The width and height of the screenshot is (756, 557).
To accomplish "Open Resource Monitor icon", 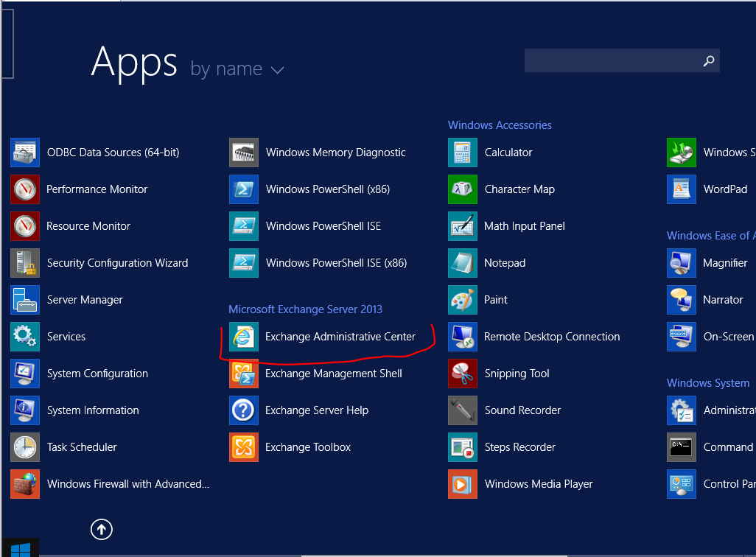I will (25, 226).
